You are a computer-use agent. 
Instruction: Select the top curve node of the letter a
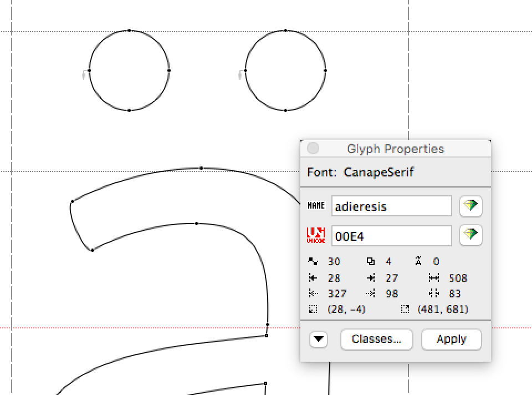point(201,168)
